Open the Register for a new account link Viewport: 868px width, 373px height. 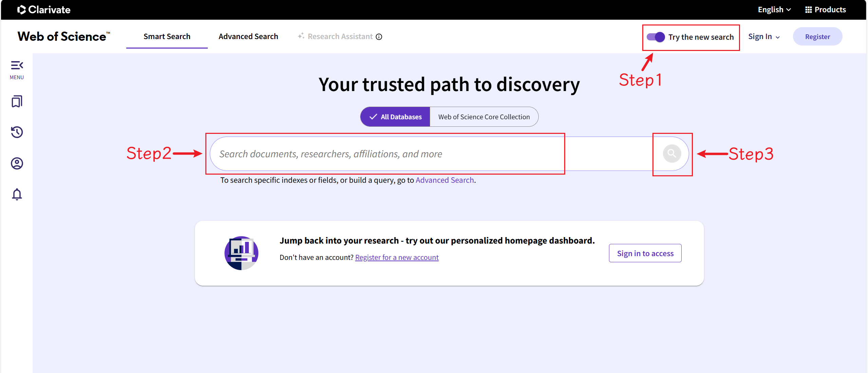[x=396, y=257]
